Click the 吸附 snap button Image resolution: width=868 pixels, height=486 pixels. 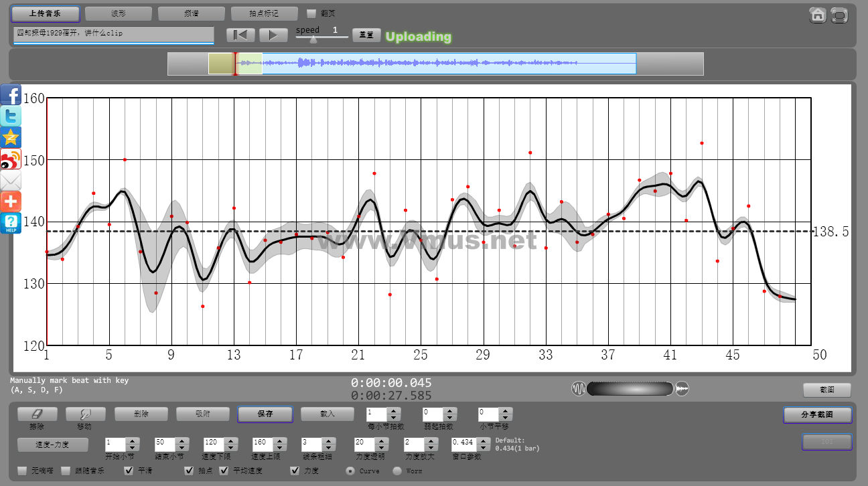point(203,414)
